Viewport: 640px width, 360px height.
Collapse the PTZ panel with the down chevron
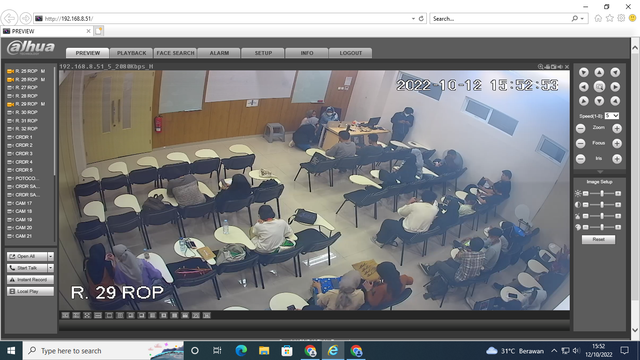click(600, 172)
